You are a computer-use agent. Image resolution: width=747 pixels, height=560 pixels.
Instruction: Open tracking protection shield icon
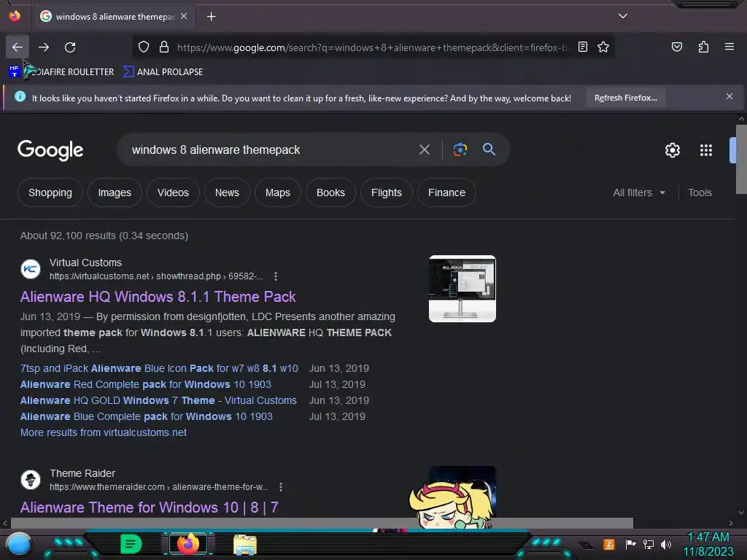pyautogui.click(x=144, y=47)
